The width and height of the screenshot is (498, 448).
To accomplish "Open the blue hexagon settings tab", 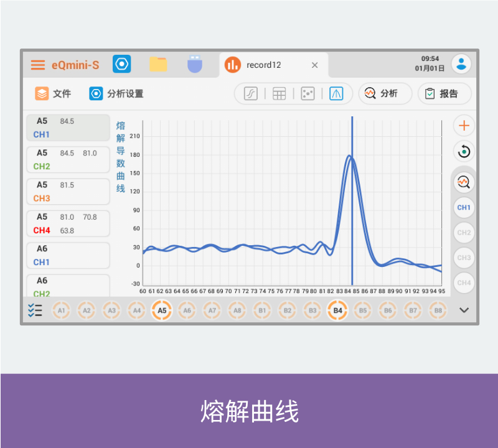I will 121,64.
